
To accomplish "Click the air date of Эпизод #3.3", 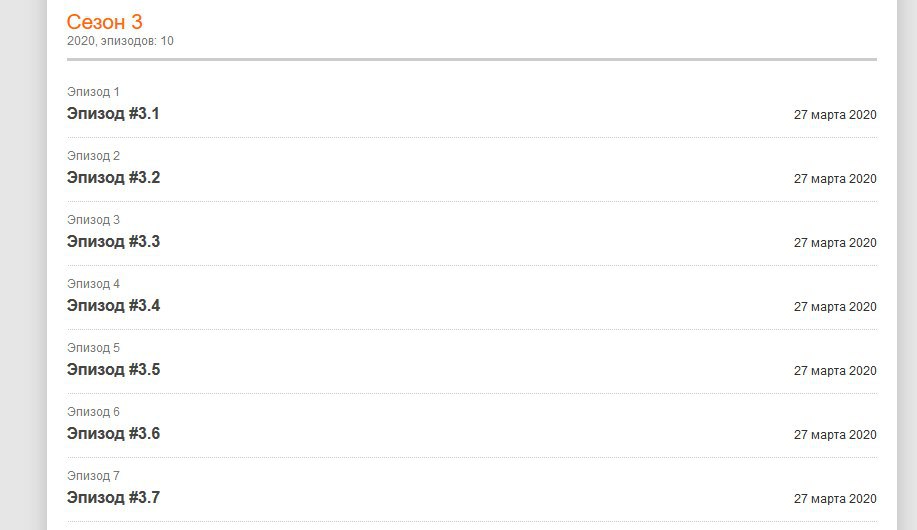I will pos(835,243).
